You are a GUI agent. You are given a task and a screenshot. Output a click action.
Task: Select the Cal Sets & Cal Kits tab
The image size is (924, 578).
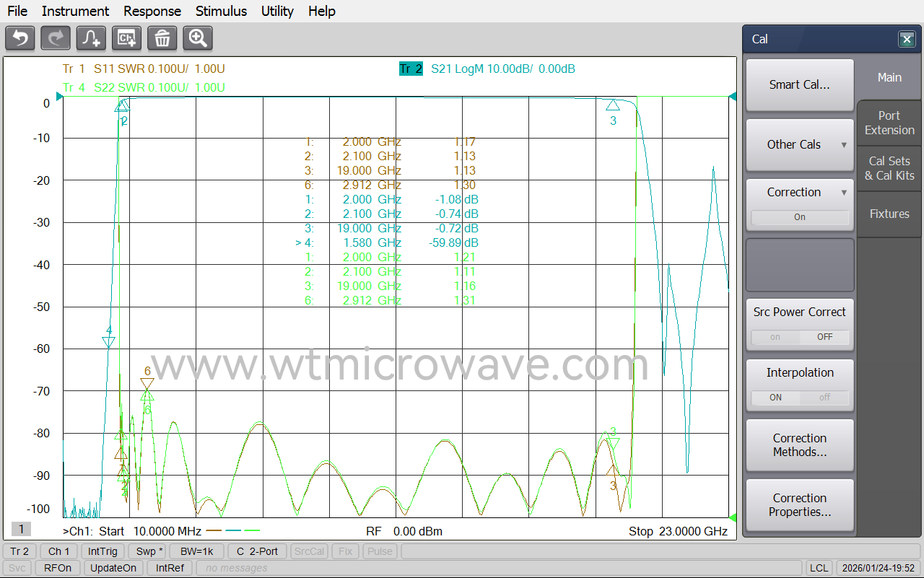click(889, 168)
